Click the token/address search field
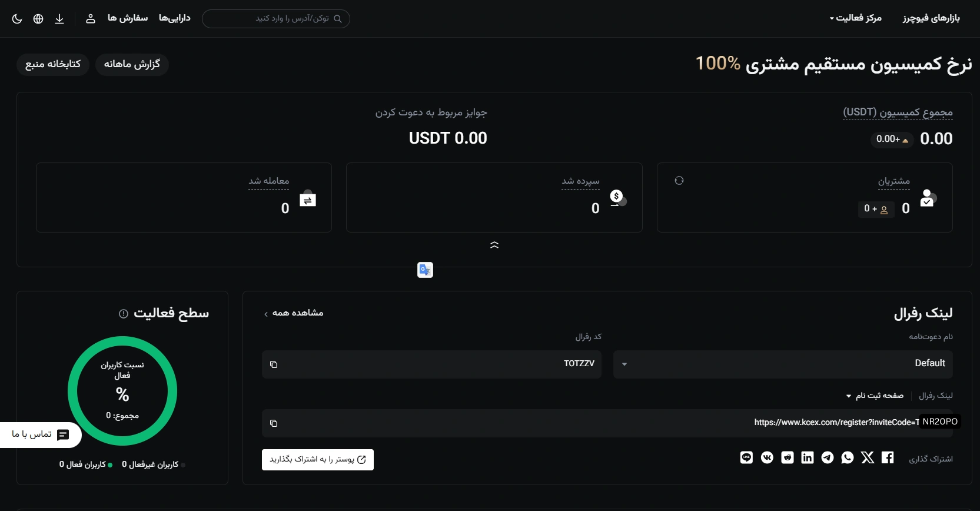This screenshot has width=980, height=511. 276,19
